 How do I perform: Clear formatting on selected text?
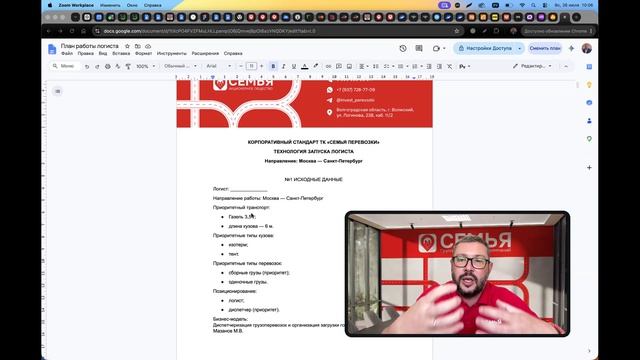[449, 66]
